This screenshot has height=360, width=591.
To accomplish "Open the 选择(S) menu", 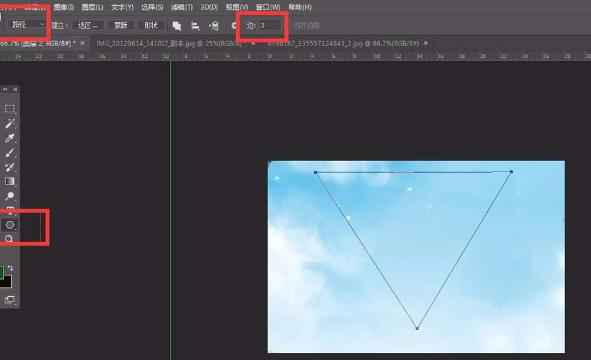I will coord(152,7).
